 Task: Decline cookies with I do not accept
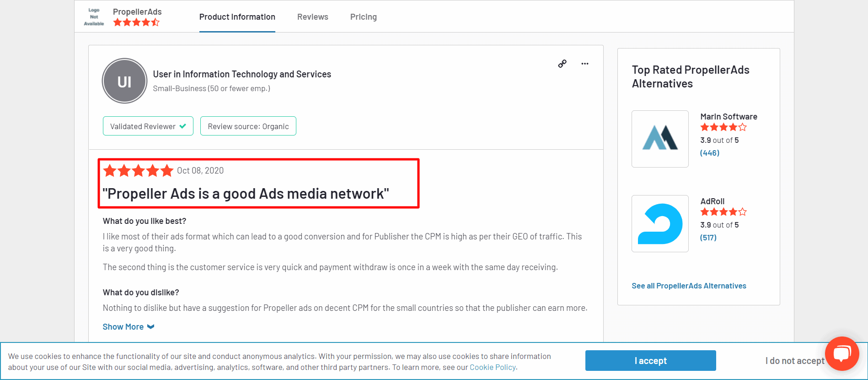pos(795,361)
